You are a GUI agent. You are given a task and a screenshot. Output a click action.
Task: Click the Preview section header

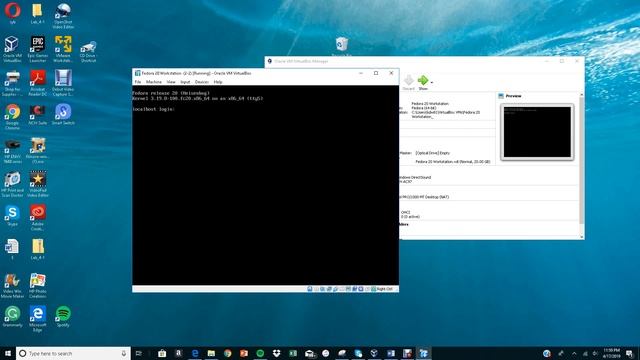click(513, 96)
